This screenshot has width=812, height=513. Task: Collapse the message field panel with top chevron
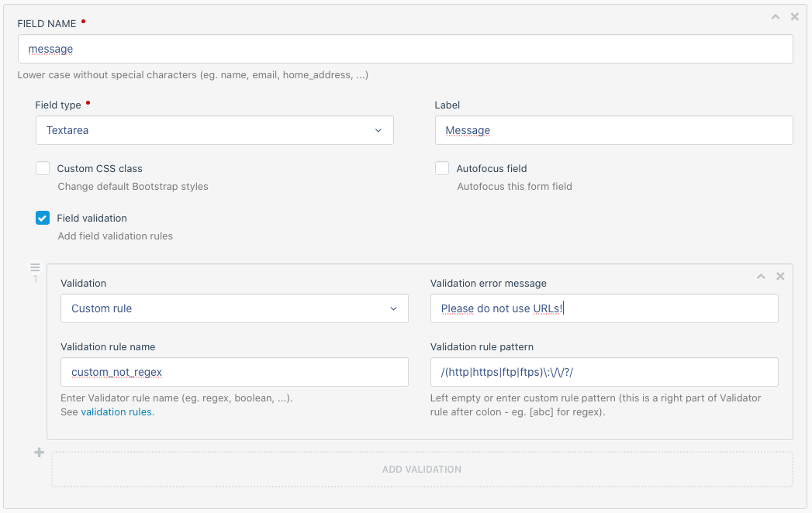775,16
